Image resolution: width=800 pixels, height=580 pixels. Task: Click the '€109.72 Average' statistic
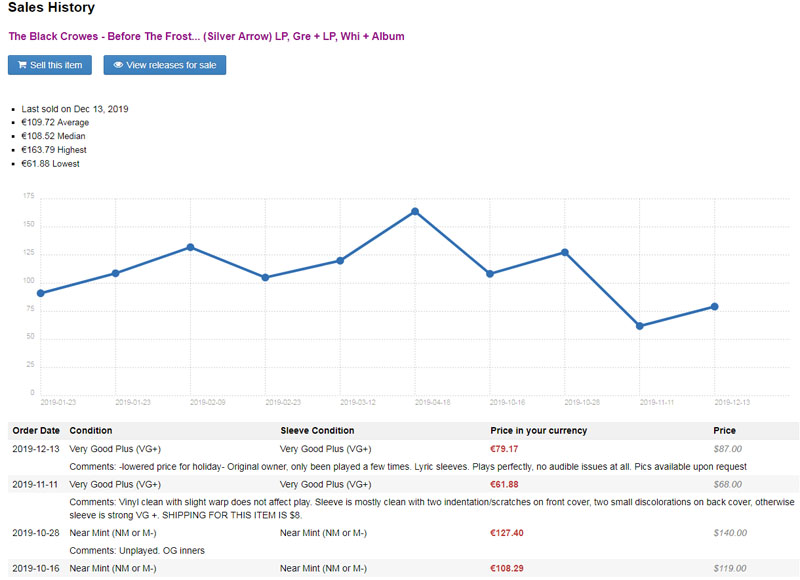click(55, 122)
